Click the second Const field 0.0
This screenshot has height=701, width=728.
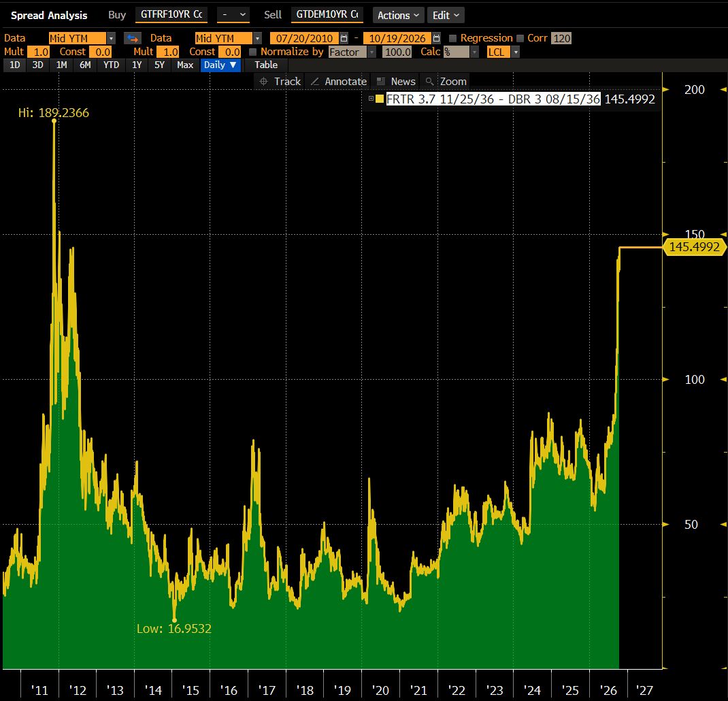tap(230, 52)
